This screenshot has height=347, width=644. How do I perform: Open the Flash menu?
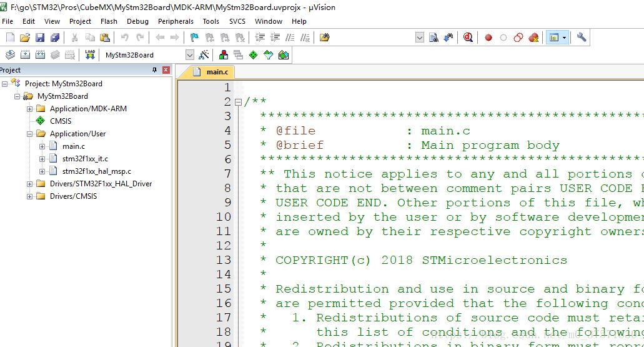click(109, 21)
